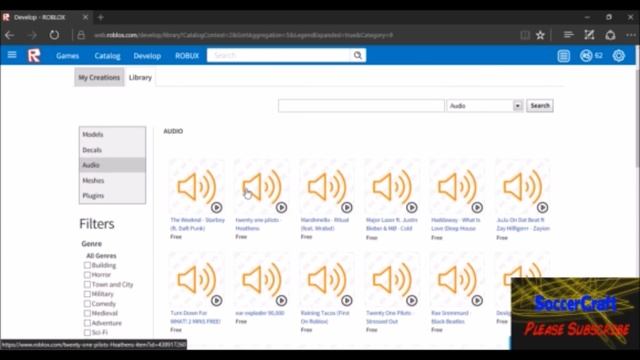The height and width of the screenshot is (360, 640).
Task: Open the feed list icon in navbar
Action: click(564, 56)
